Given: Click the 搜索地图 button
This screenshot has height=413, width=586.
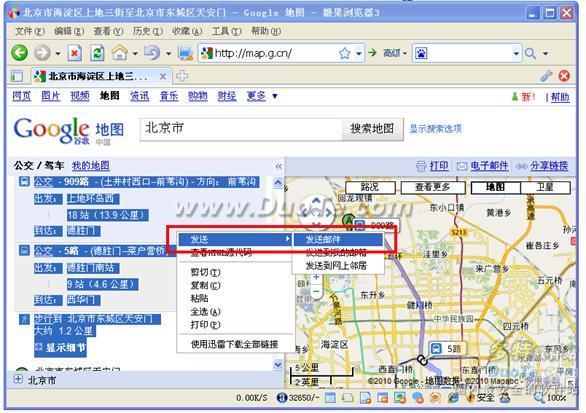Looking at the screenshot, I should click(x=372, y=129).
